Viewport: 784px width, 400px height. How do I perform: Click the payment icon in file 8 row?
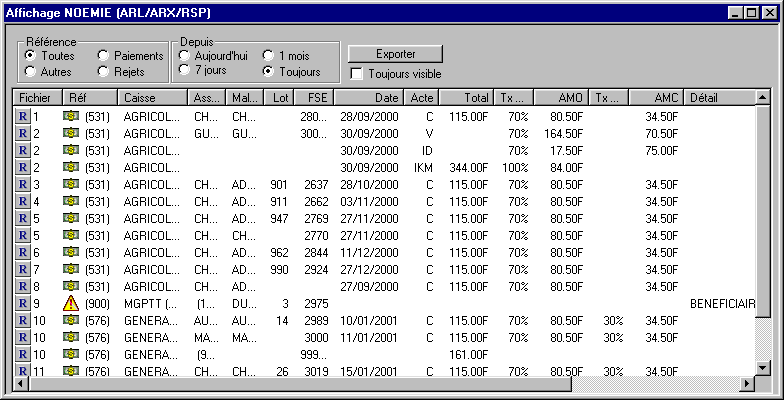[71, 286]
